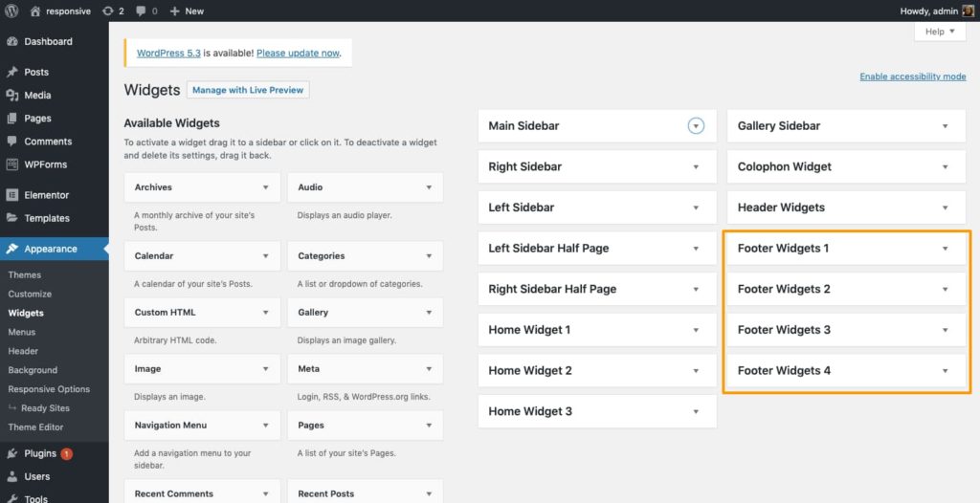Click the Footer Widgets 2 area title
This screenshot has height=503, width=980.
[x=784, y=290]
